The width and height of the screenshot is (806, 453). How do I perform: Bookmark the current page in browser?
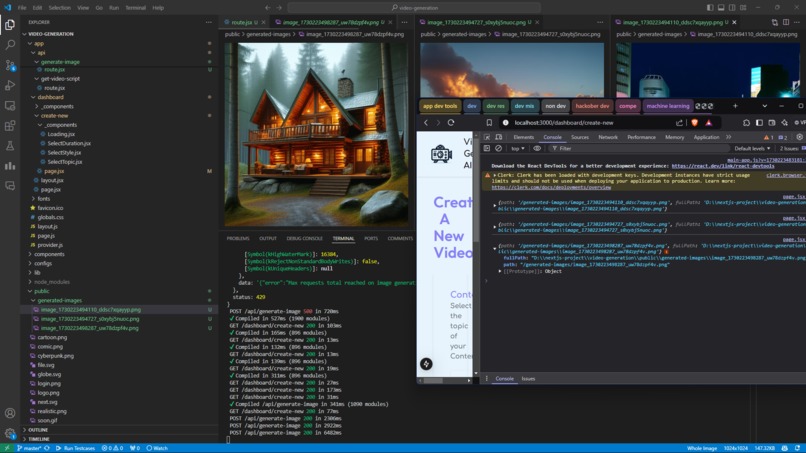click(489, 123)
